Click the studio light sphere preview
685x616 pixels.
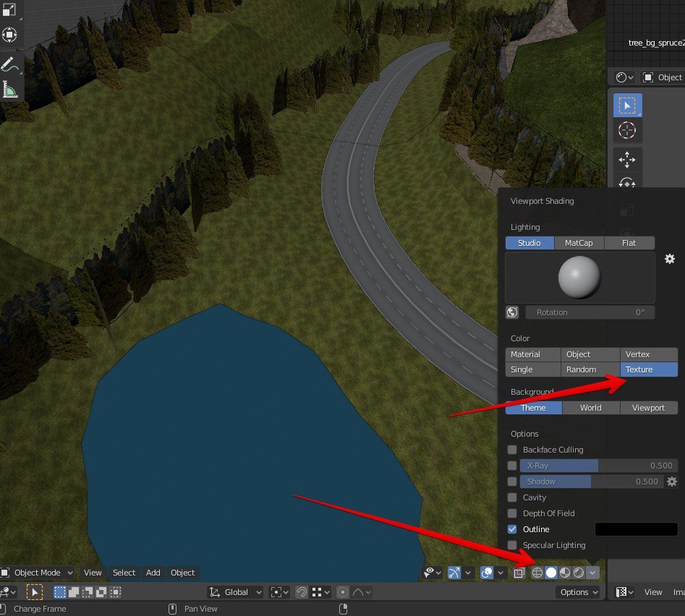(x=579, y=277)
